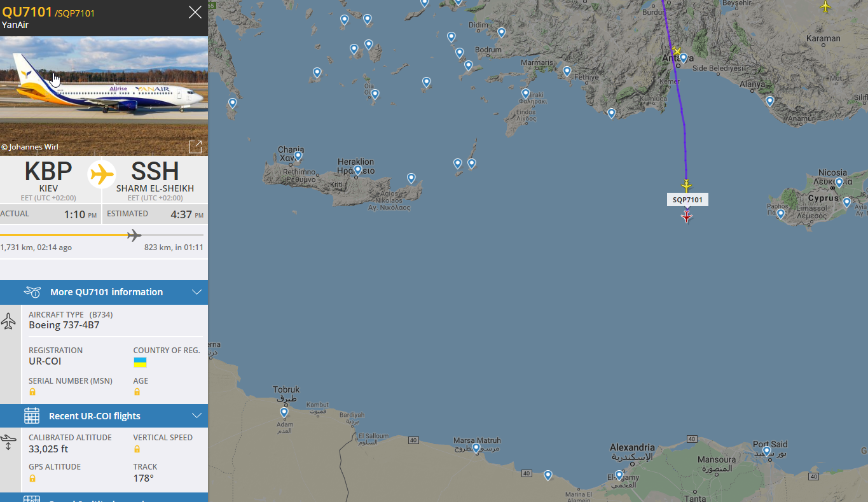This screenshot has height=502, width=868.
Task: Expand More QU7101 information section
Action: pyautogui.click(x=106, y=292)
